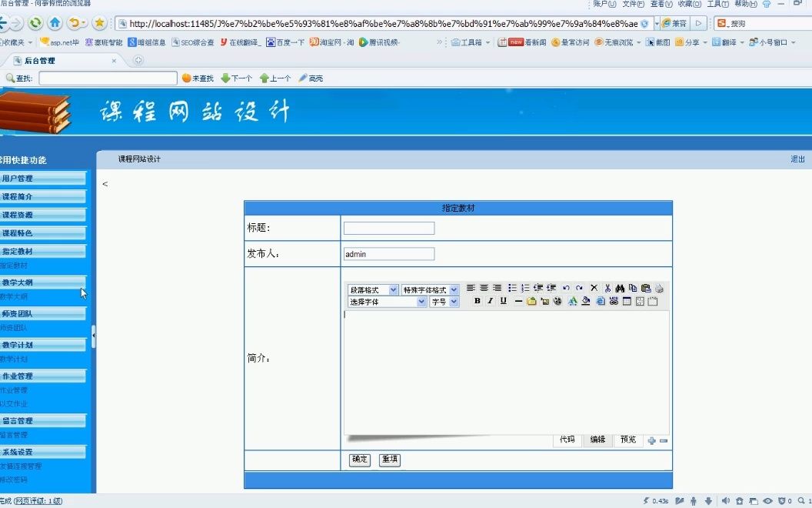This screenshot has width=812, height=508.
Task: Open the 字号 font size dropdown
Action: [x=444, y=302]
